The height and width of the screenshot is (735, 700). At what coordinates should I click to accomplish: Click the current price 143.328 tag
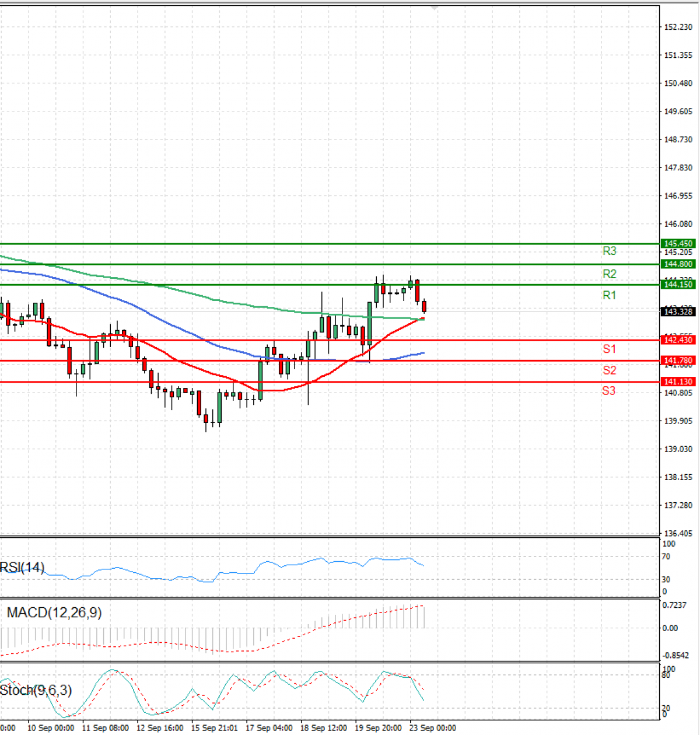(678, 311)
